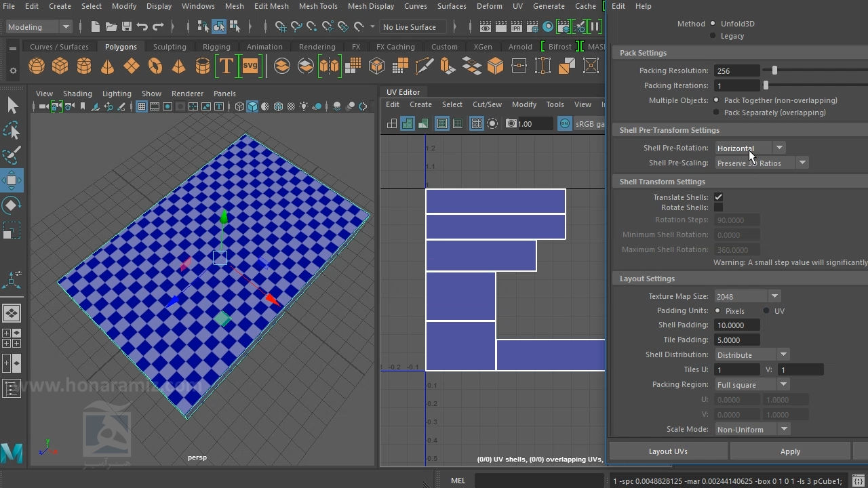Open the UV Editor Cut/Sew menu
Screen dimensions: 868x488
[x=487, y=104]
